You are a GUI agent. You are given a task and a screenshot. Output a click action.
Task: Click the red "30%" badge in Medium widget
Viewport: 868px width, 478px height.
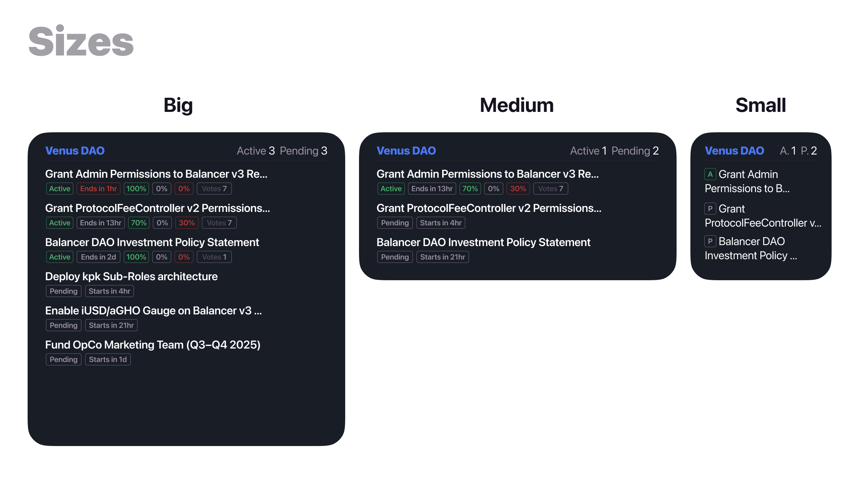point(518,188)
